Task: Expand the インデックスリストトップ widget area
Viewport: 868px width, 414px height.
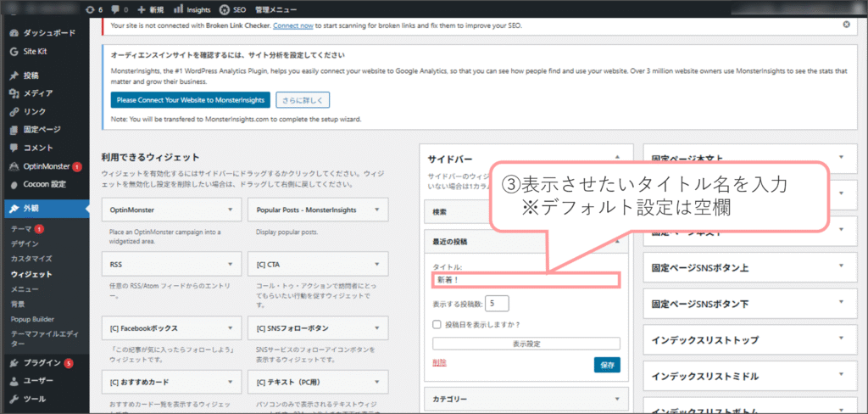Action: (840, 339)
